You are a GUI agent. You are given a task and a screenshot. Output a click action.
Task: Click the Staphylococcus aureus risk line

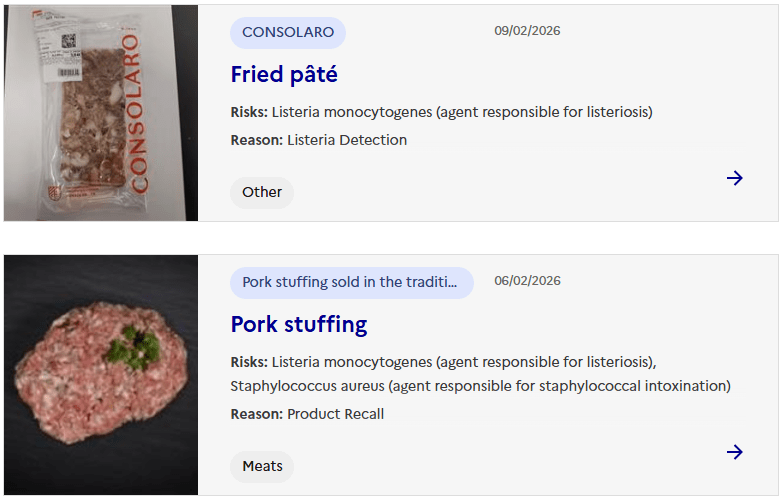click(480, 386)
